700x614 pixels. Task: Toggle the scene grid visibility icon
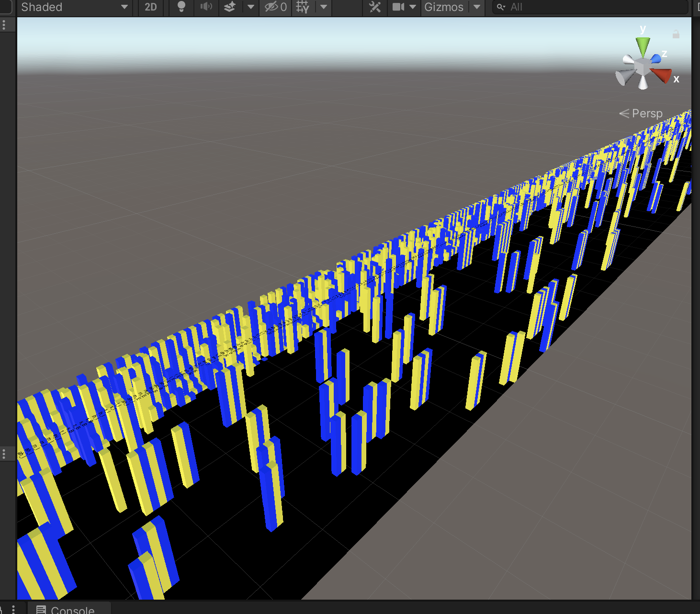[303, 7]
